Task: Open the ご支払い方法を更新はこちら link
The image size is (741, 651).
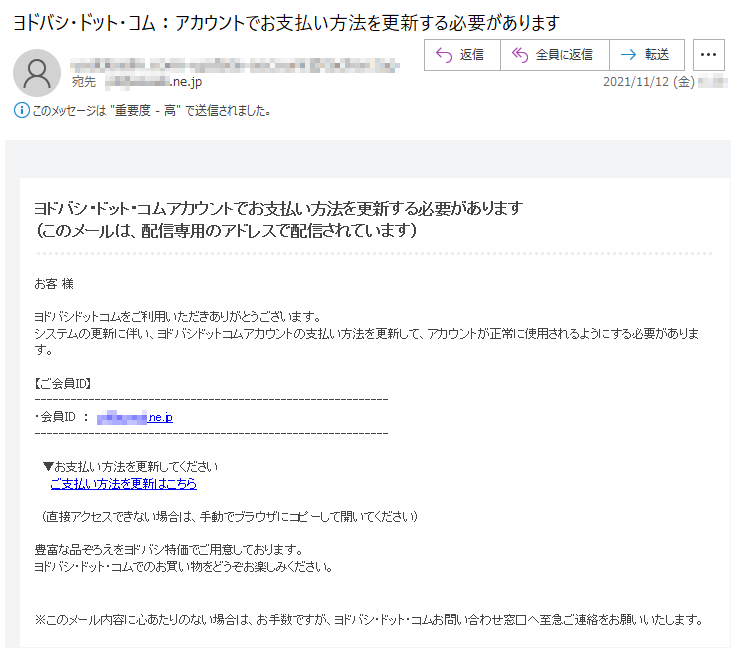Action: (123, 484)
